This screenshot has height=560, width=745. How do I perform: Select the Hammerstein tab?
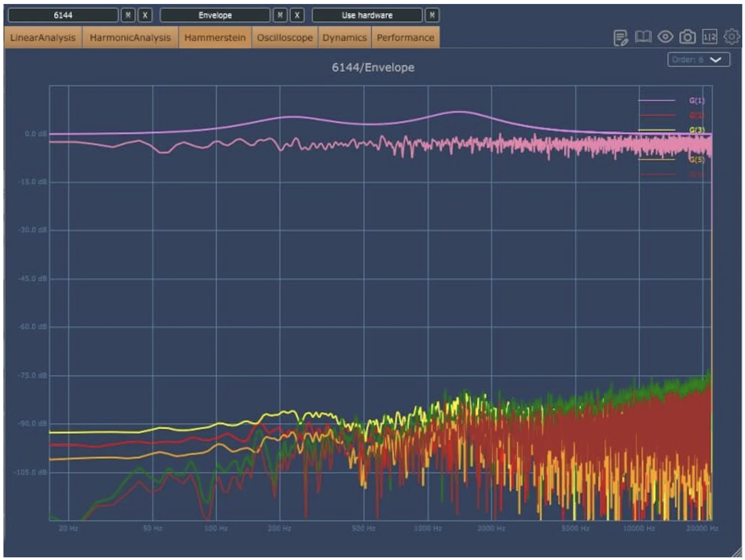click(x=215, y=38)
